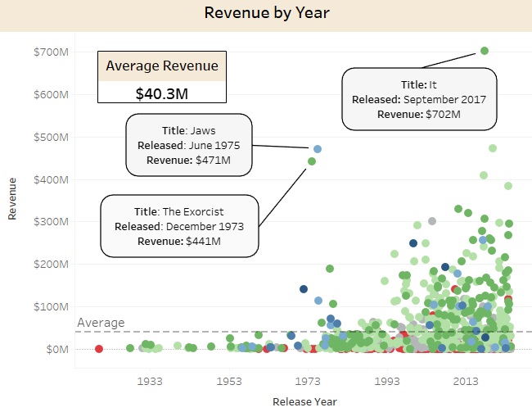Select the Average Revenue header box
532x412 pixels.
pos(162,66)
